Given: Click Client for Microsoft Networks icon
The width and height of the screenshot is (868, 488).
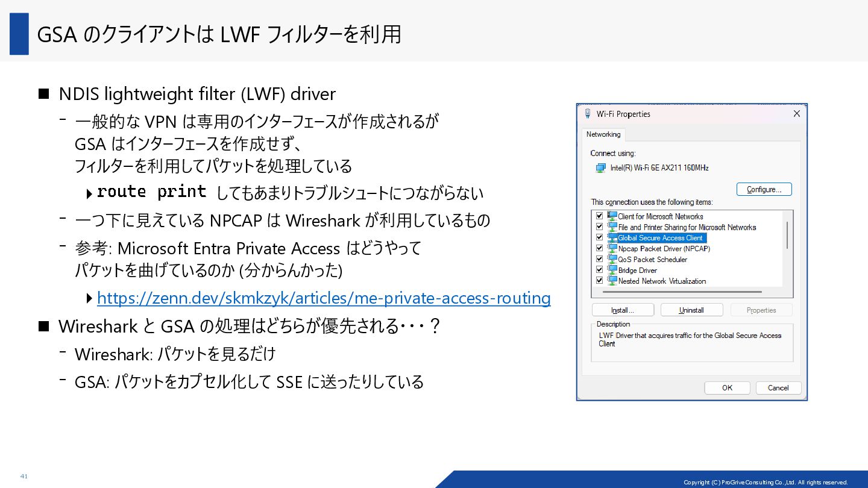Looking at the screenshot, I should pyautogui.click(x=612, y=216).
